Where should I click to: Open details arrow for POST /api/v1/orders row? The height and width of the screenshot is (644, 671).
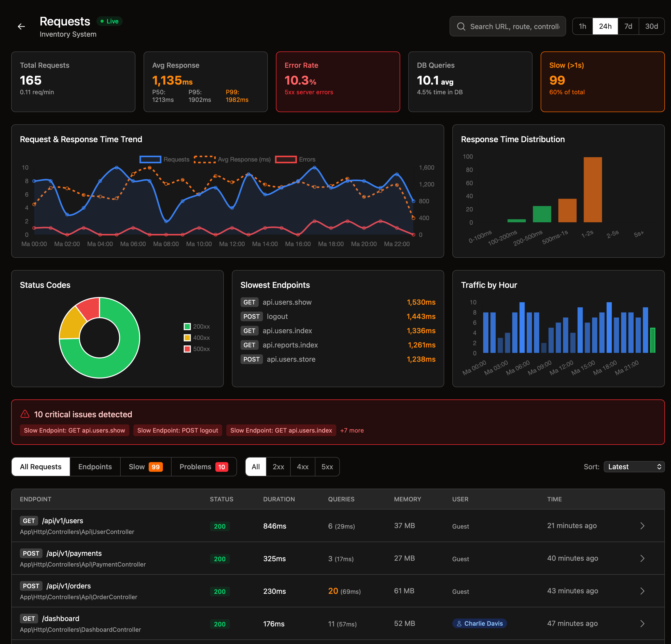coord(642,591)
